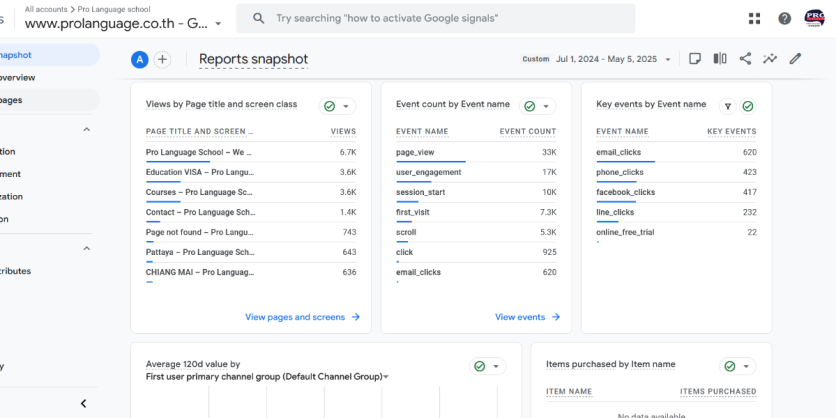Open the insights sparkline icon

[770, 59]
